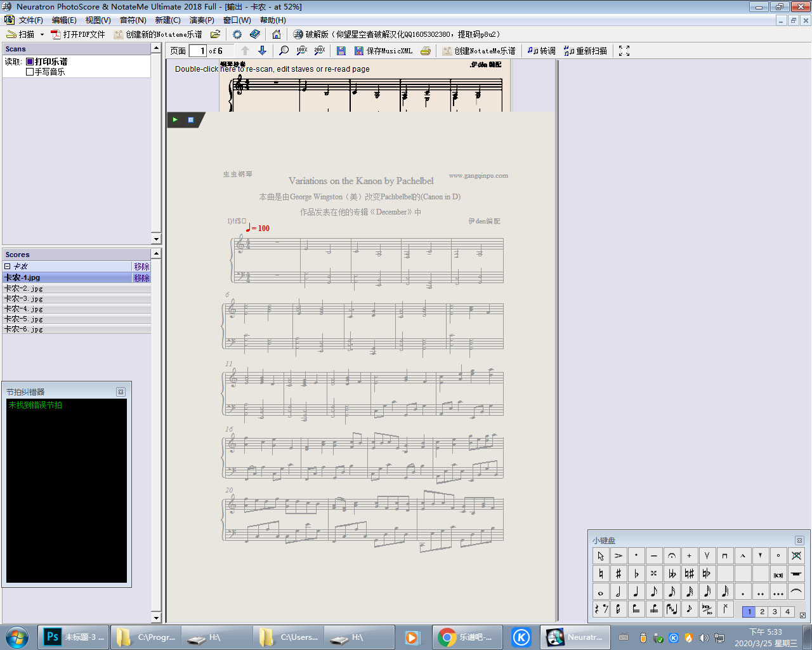Click 保存MusicXML button

coord(383,51)
